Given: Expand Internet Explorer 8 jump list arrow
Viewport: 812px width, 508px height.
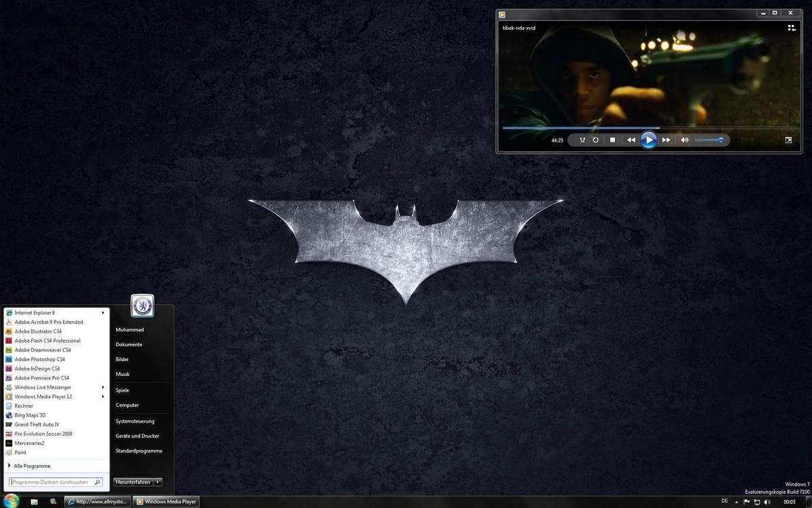Looking at the screenshot, I should tap(104, 313).
